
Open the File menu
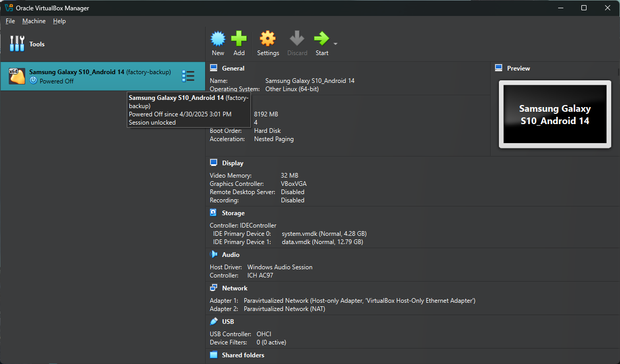[x=10, y=21]
